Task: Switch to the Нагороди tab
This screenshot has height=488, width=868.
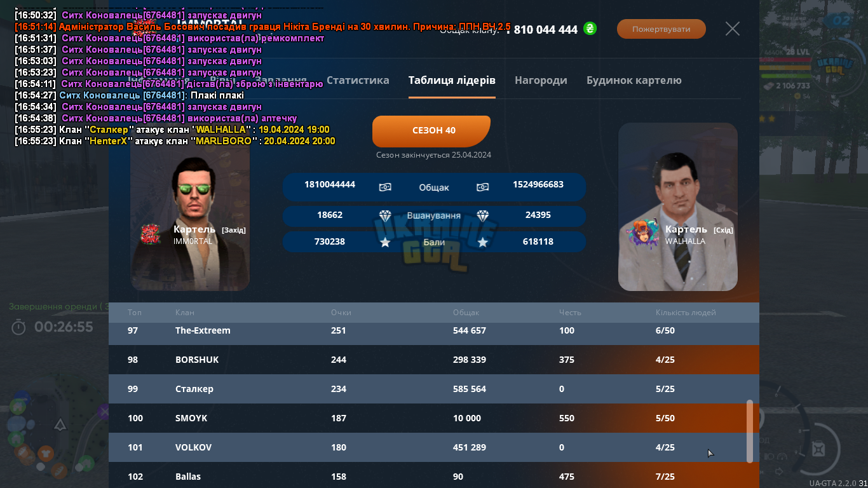Action: 541,80
